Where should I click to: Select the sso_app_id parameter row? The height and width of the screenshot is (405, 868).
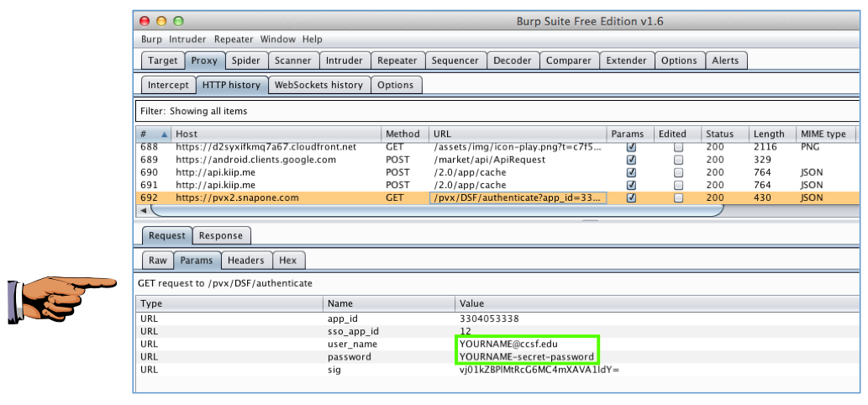[x=497, y=331]
